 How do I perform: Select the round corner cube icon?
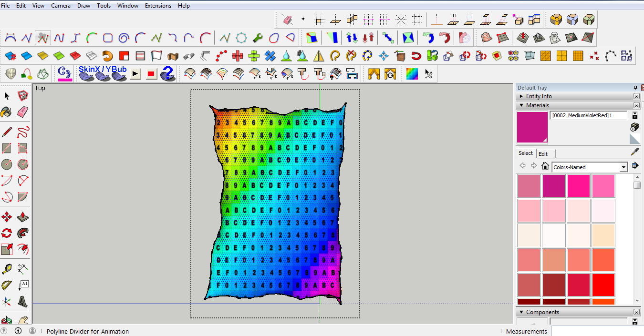[x=556, y=20]
